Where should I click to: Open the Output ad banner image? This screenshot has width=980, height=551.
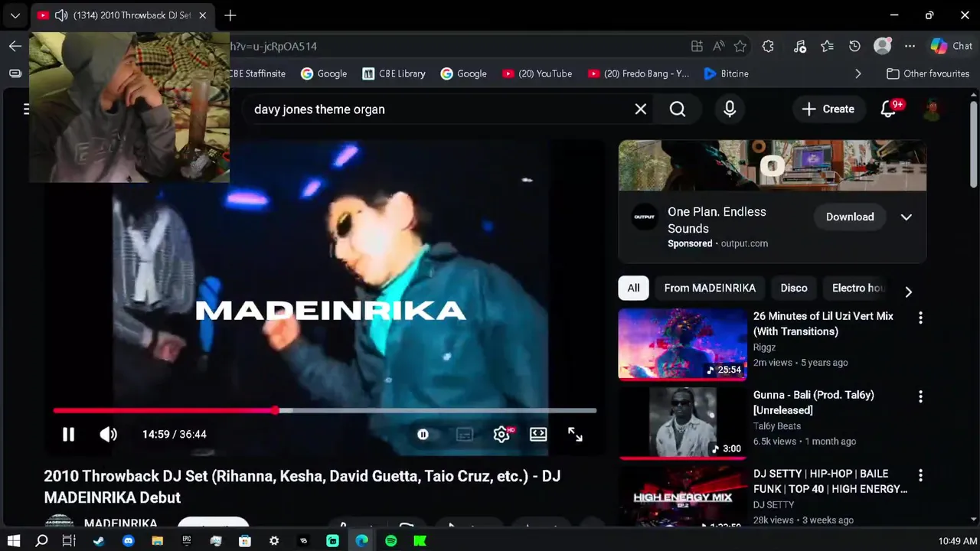pos(773,165)
